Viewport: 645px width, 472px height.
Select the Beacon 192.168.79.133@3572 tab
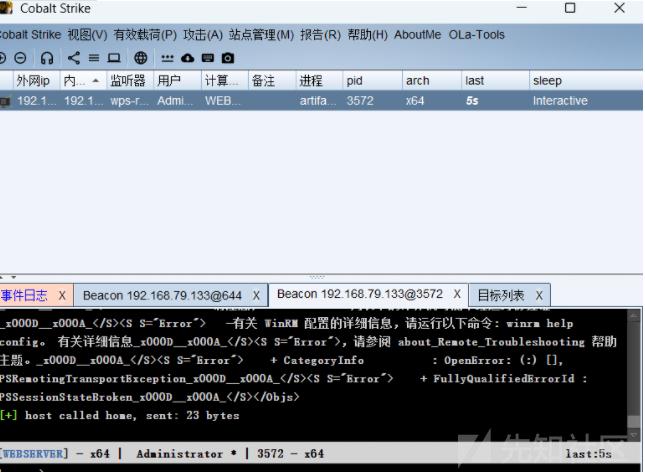click(x=360, y=294)
